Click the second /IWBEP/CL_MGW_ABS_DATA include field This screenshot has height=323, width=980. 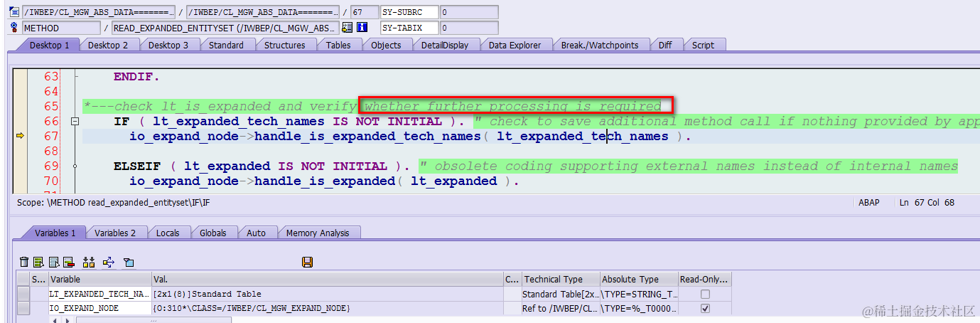click(263, 12)
